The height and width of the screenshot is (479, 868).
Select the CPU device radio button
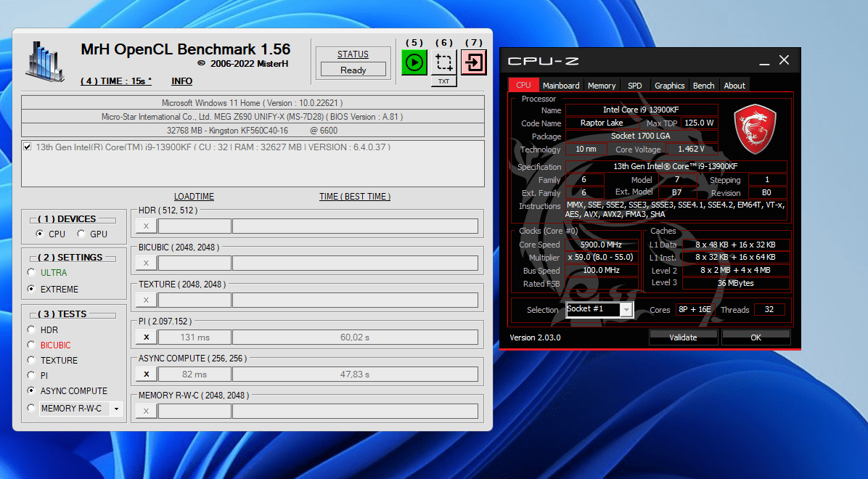pos(39,234)
